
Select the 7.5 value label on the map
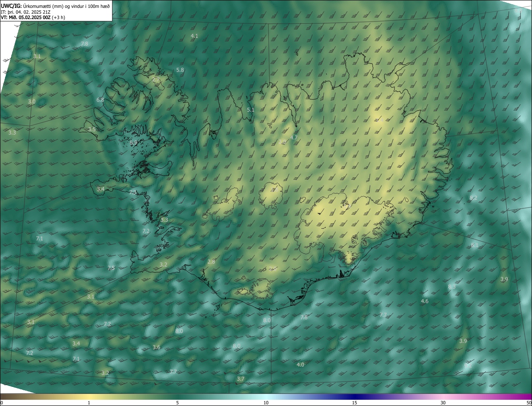tap(111, 268)
